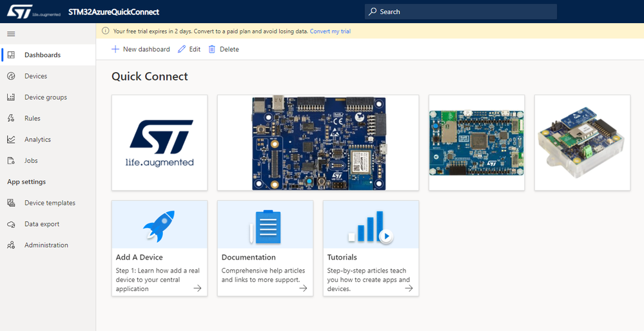Click the trial info circle icon
This screenshot has height=331, width=644.
pos(106,31)
